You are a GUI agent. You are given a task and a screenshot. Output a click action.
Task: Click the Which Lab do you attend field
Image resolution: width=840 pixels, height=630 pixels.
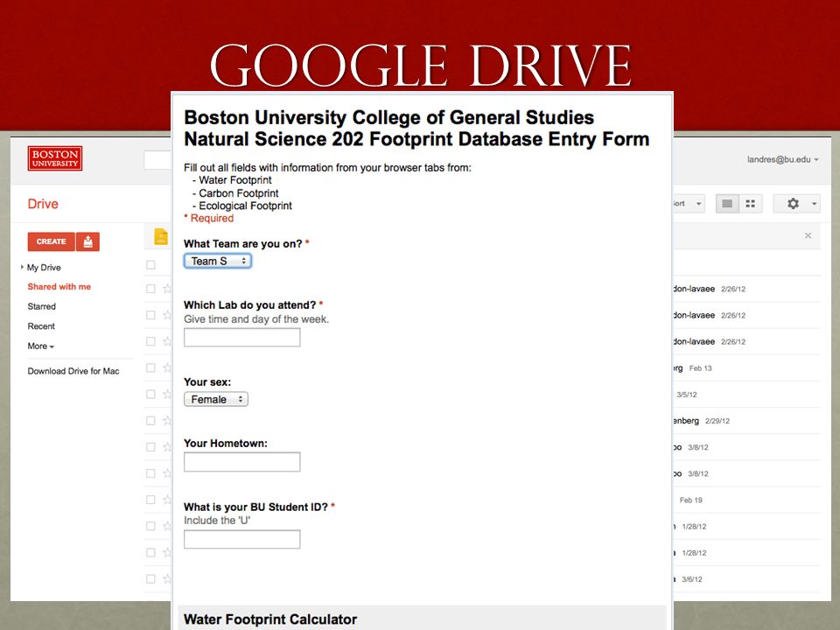(242, 338)
